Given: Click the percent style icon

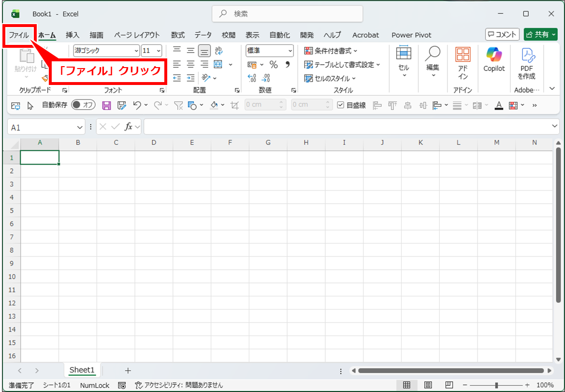Looking at the screenshot, I should [274, 65].
